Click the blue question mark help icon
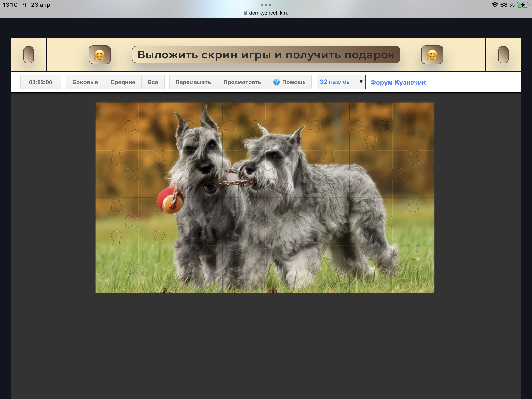Screen dimensions: 532x399 (x=276, y=82)
